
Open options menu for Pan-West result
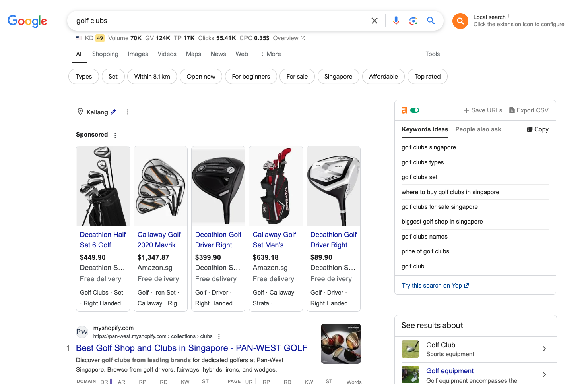(x=219, y=336)
